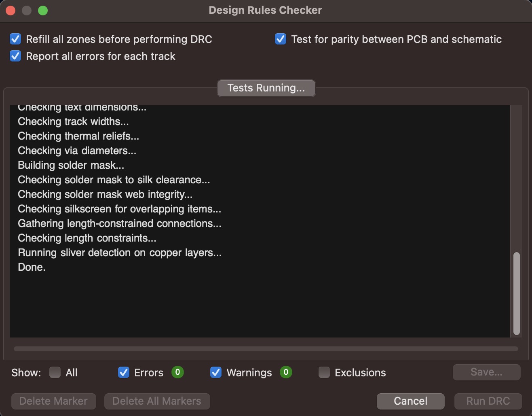
Task: Click 'Checking track widths...' log line
Action: (x=73, y=121)
